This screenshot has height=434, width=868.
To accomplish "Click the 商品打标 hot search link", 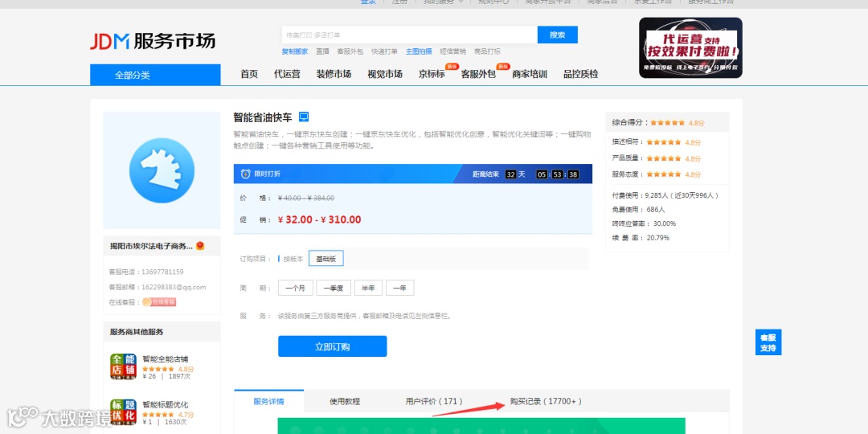I will click(487, 51).
